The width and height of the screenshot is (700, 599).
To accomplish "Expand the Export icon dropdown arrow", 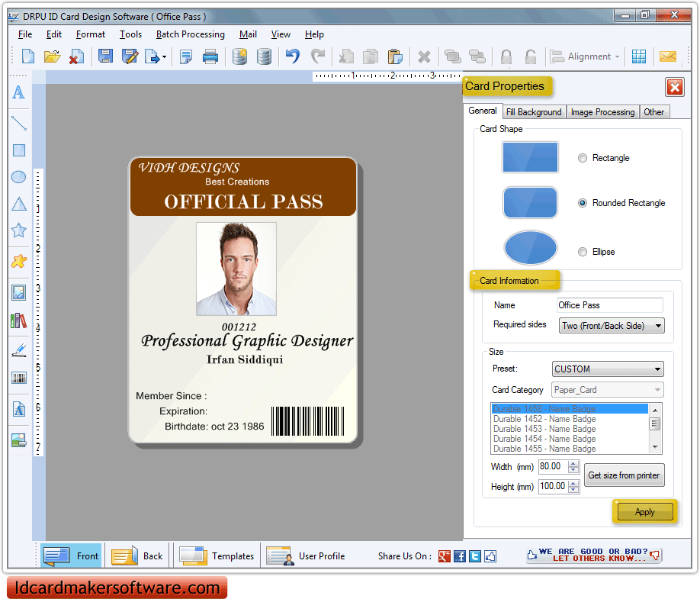I will click(164, 56).
